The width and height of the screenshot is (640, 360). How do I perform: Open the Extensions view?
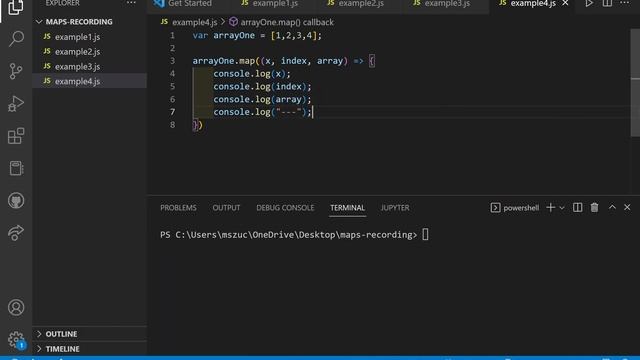click(x=16, y=136)
